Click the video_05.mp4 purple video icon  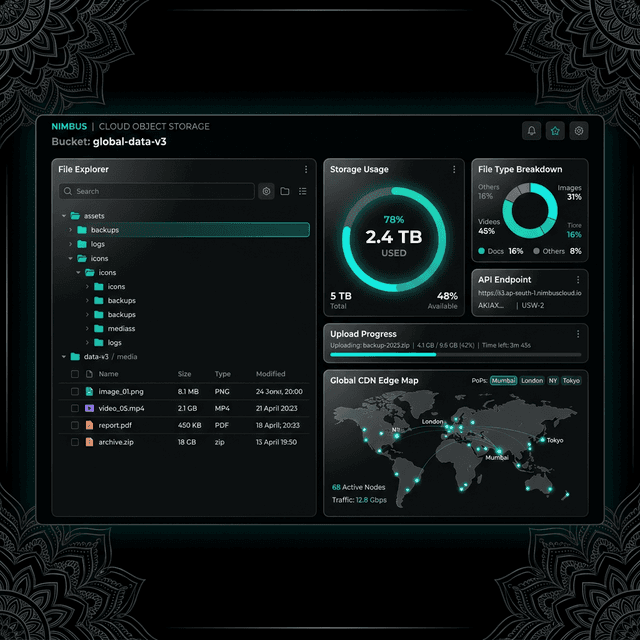89,408
